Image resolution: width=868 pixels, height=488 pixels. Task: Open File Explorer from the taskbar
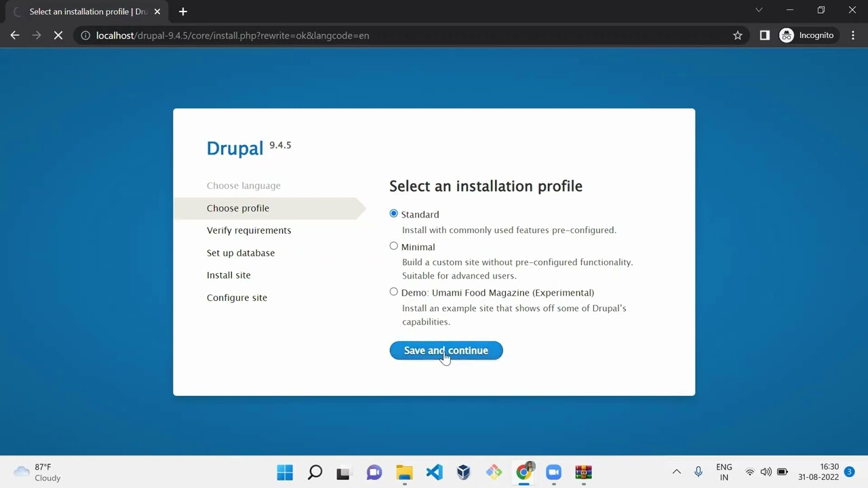(x=404, y=472)
